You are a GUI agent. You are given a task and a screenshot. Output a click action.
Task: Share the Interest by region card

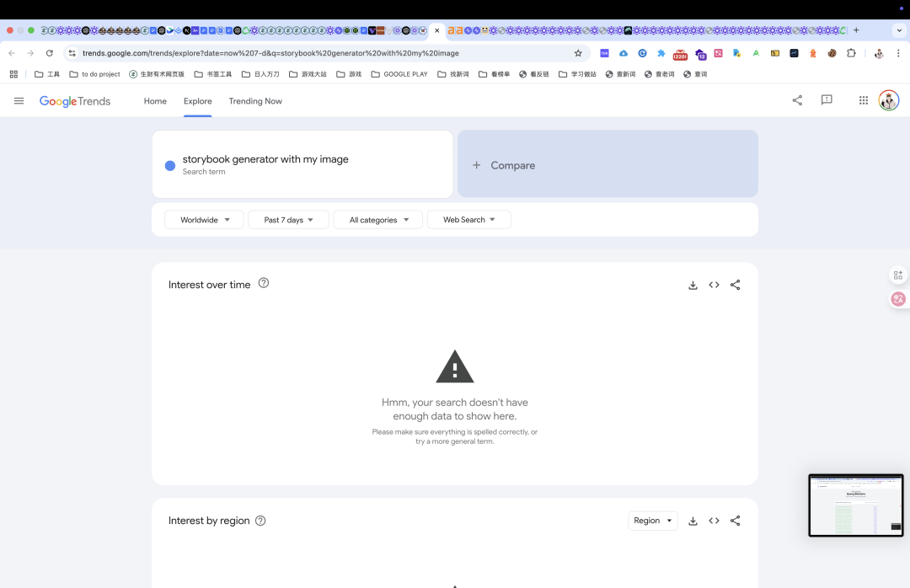tap(736, 521)
